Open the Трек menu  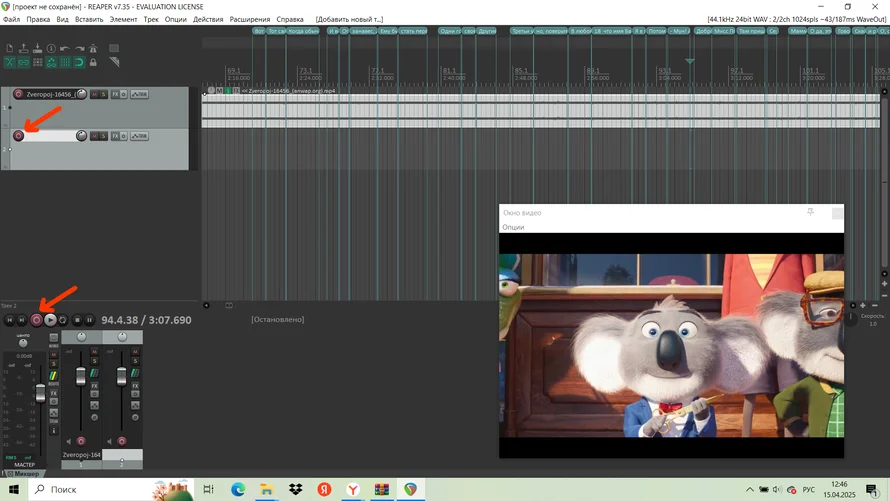(151, 19)
